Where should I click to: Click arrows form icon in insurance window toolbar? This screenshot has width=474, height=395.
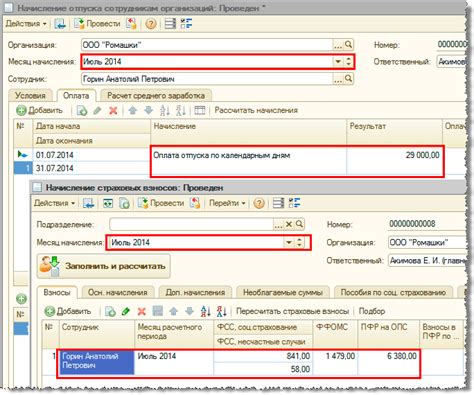(108, 203)
